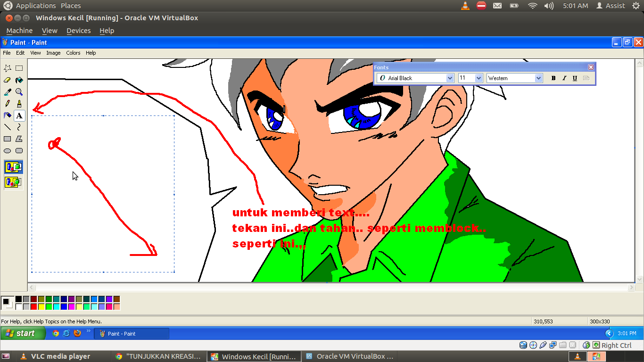
Task: Enable transparent background drawing option
Action: (14, 182)
